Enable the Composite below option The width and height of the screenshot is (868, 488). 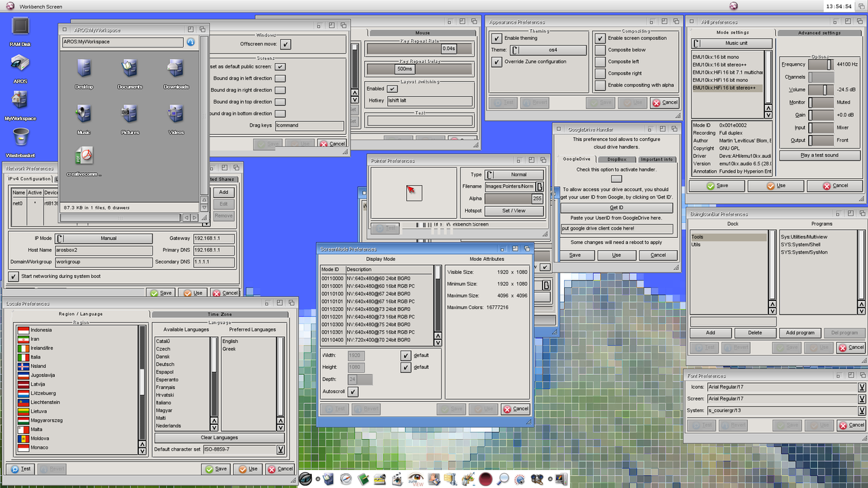pos(600,50)
